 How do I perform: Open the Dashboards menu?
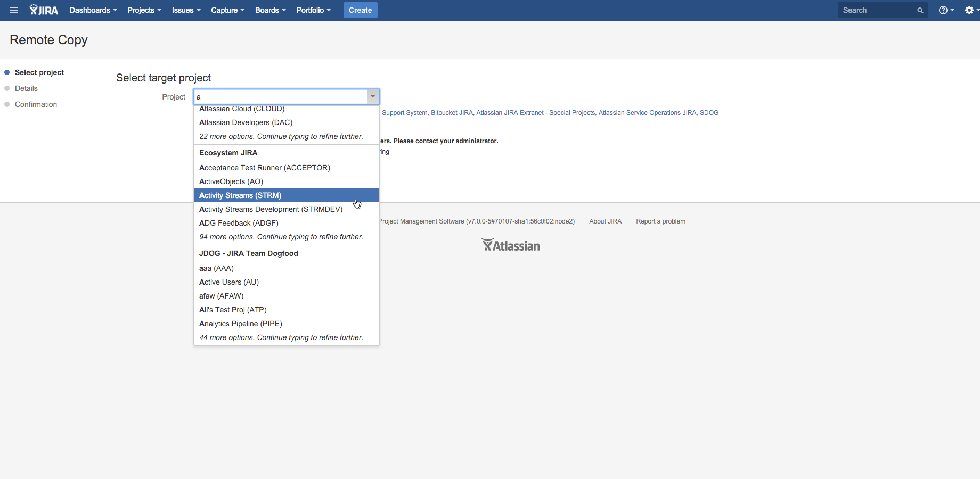[x=93, y=10]
